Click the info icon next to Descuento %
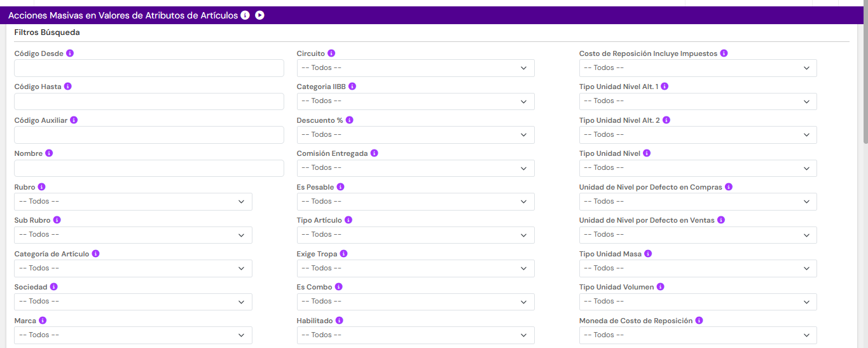Screen dimensions: 868x348 (x=349, y=120)
